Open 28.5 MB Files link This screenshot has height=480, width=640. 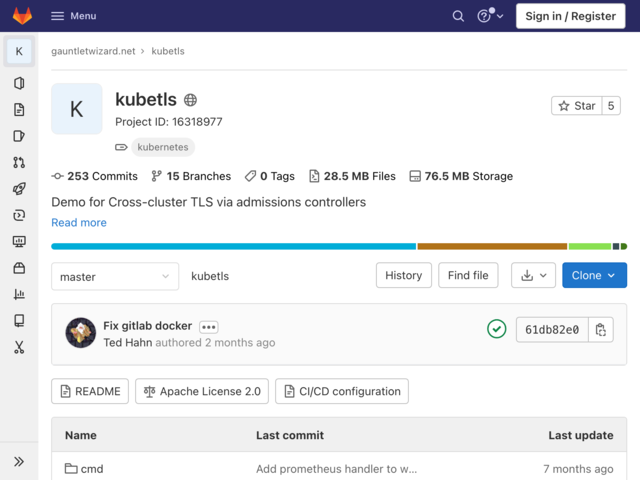click(x=352, y=176)
